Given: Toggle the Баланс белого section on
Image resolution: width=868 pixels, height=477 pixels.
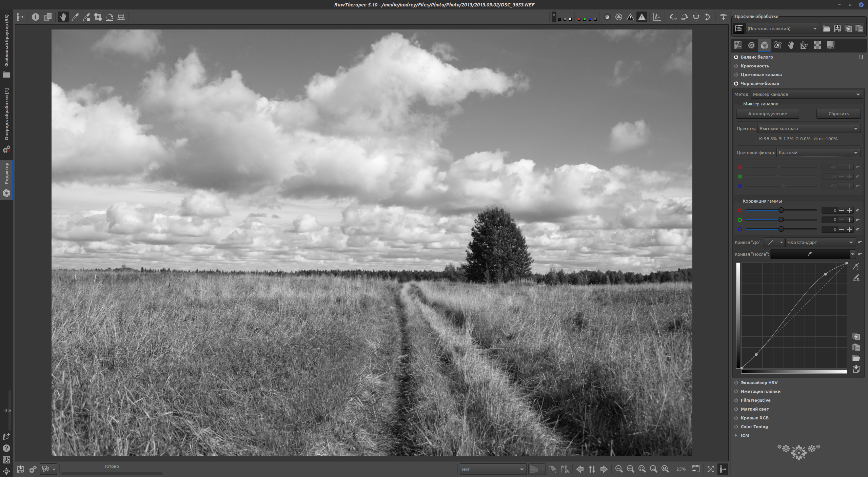Looking at the screenshot, I should pyautogui.click(x=736, y=57).
